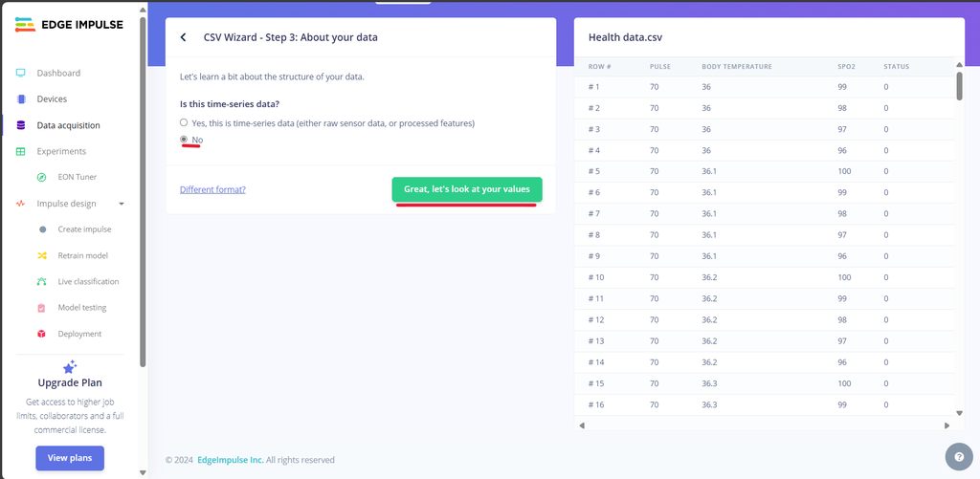Click the Dashboard monitor icon

click(21, 73)
